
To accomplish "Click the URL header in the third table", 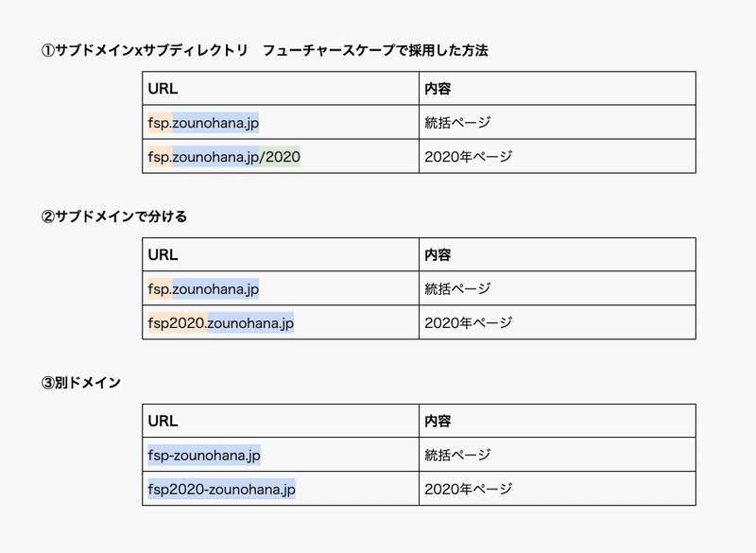I will click(163, 421).
